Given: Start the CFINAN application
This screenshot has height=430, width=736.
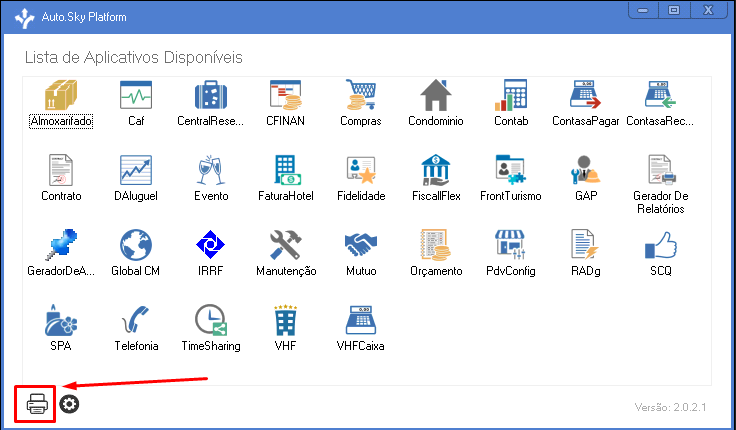Looking at the screenshot, I should point(285,95).
